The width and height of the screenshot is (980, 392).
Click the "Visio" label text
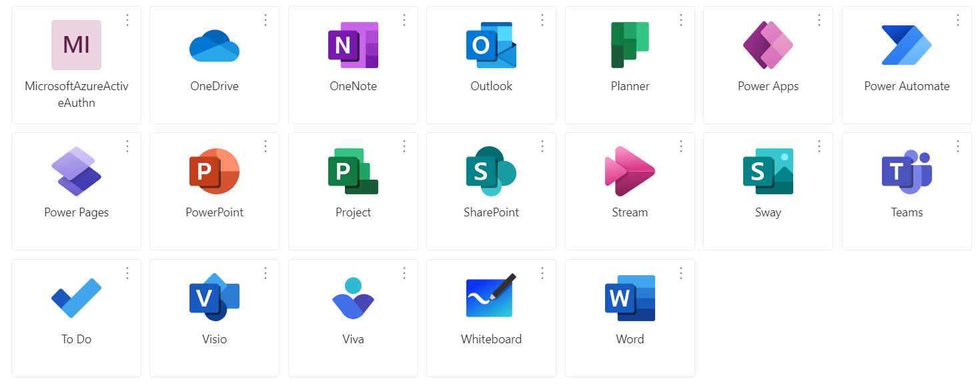[x=214, y=339]
